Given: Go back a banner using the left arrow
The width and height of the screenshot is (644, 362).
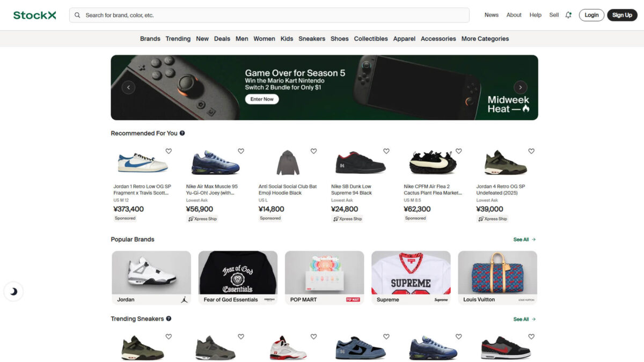Looking at the screenshot, I should coord(128,87).
